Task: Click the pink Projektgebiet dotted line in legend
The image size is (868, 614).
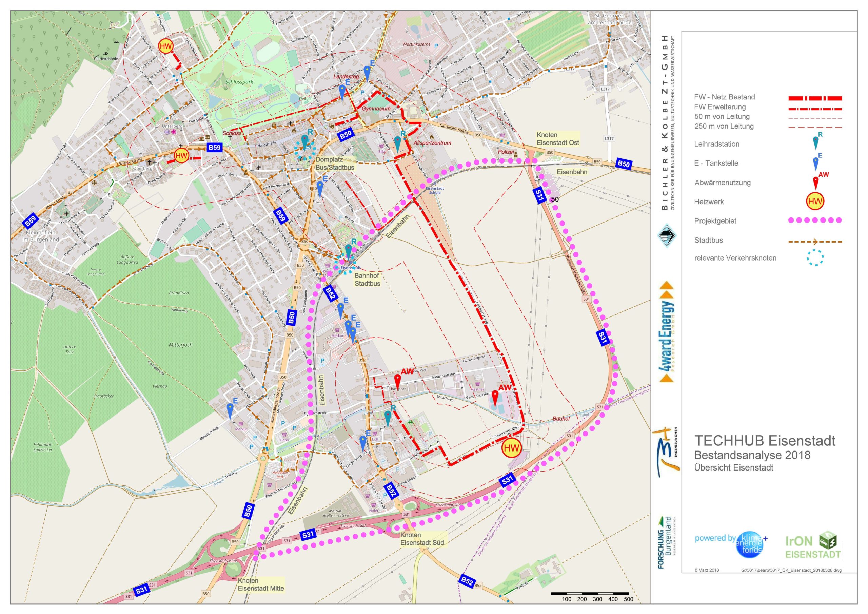Action: (x=815, y=220)
